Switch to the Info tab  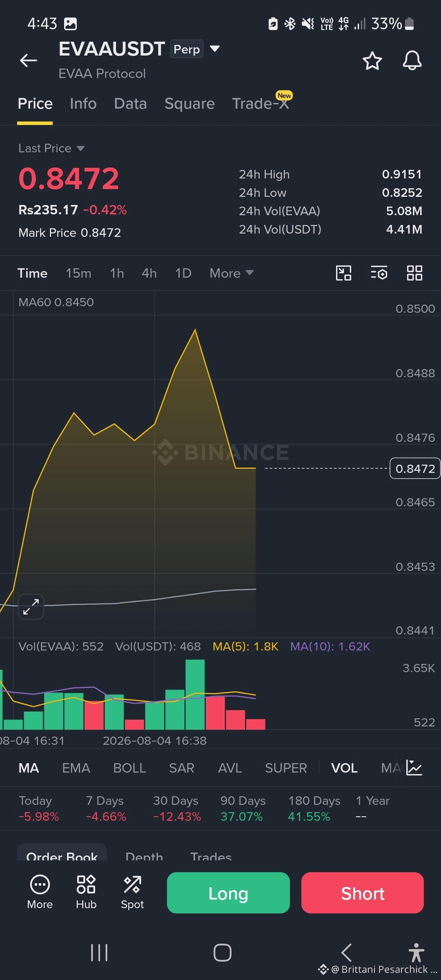tap(83, 104)
